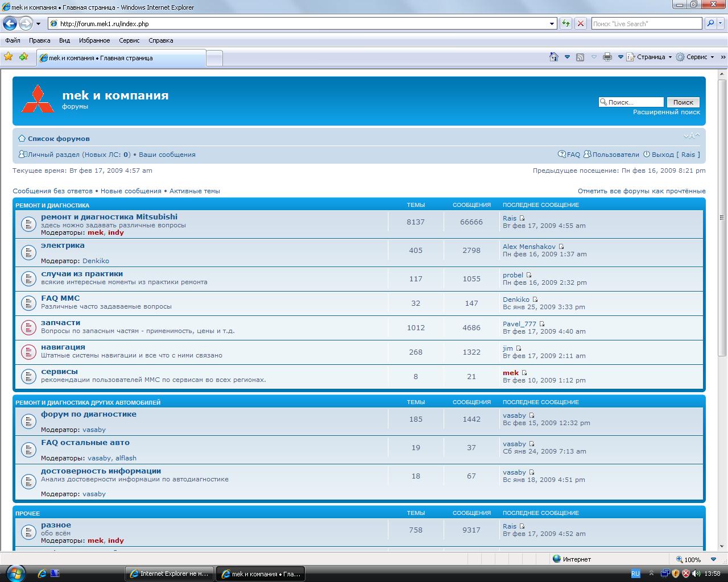Viewport: 728px width, 582px height.
Task: Click the Mitsubishi logo on the forum header
Action: [38, 99]
